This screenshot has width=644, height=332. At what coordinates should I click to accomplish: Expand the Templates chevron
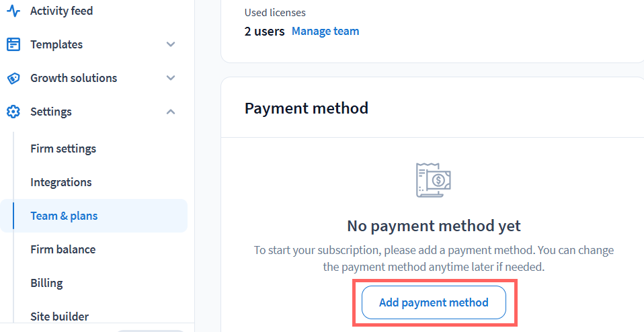pos(171,44)
